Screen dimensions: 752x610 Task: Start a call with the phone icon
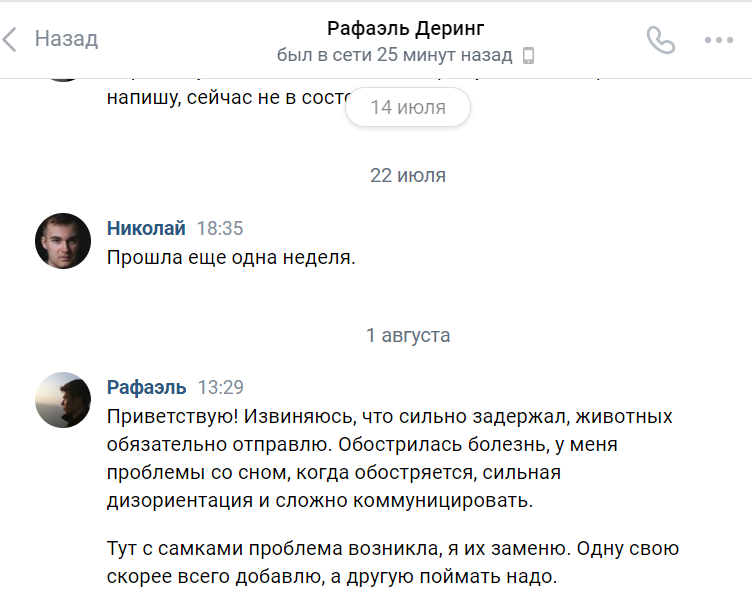point(661,40)
